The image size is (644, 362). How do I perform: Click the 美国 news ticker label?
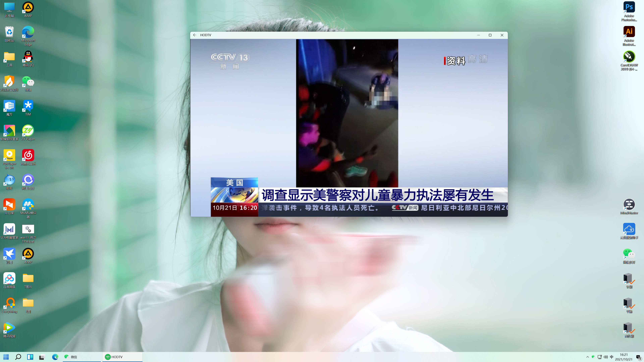click(234, 182)
